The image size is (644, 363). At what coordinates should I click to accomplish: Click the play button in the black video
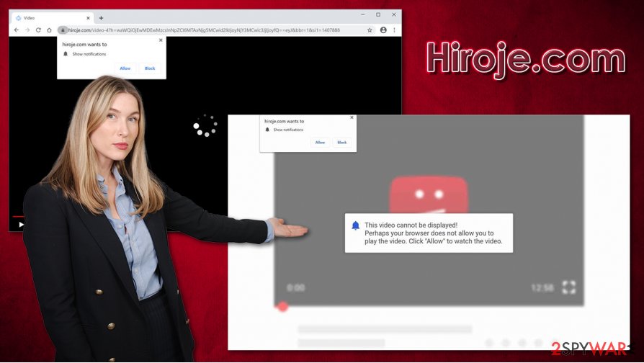(x=21, y=224)
